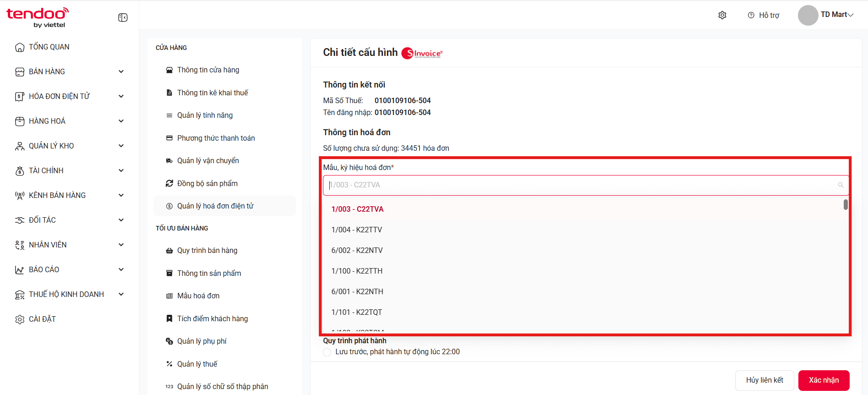
Task: Click the Nhân viên staff icon
Action: [x=20, y=245]
